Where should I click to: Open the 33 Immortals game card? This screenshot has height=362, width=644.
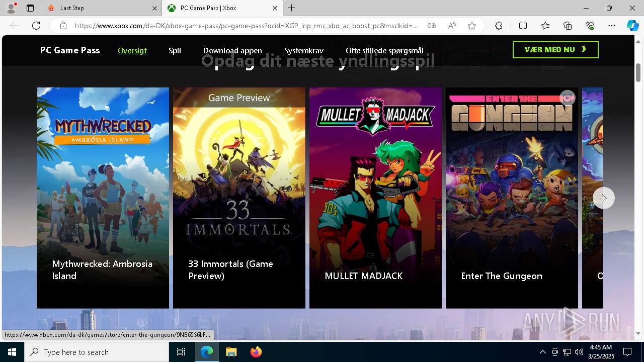point(239,198)
